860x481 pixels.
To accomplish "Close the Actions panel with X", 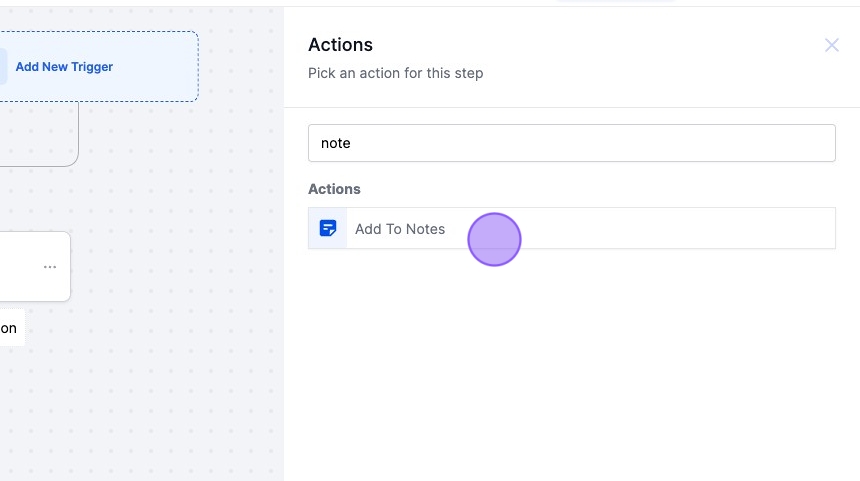I will tap(831, 45).
